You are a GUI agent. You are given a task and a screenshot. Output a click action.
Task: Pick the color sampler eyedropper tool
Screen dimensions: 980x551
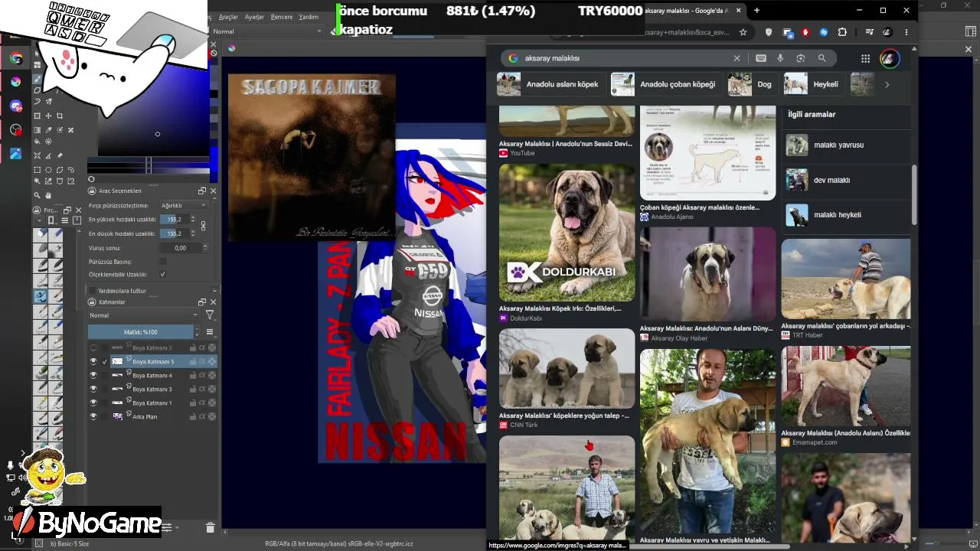[48, 129]
